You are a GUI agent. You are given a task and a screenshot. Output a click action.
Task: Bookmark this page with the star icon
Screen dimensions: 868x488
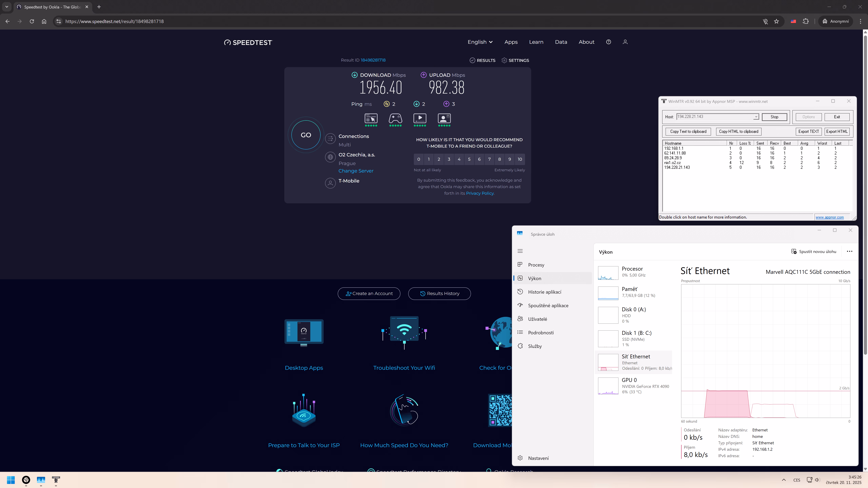click(x=776, y=21)
